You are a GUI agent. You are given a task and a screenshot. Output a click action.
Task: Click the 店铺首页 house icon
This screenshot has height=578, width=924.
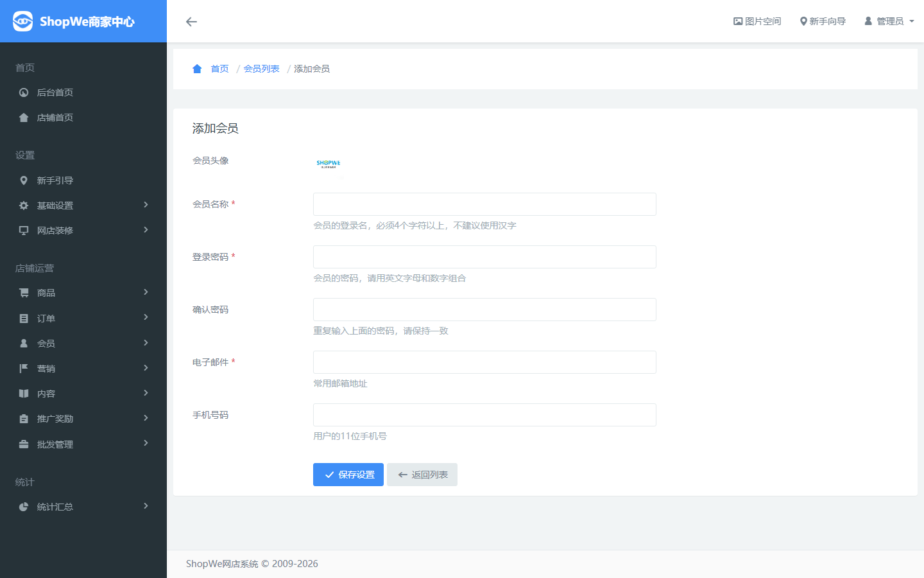pyautogui.click(x=24, y=118)
